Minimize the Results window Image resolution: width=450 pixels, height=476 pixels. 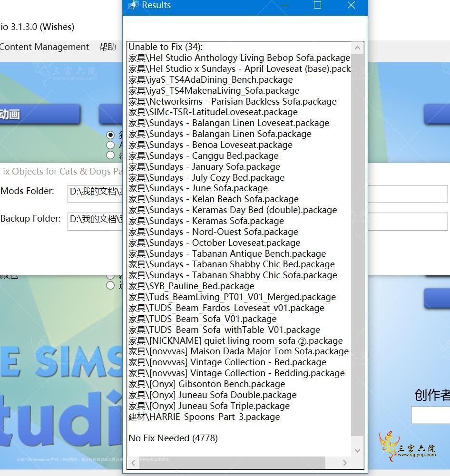coord(284,5)
